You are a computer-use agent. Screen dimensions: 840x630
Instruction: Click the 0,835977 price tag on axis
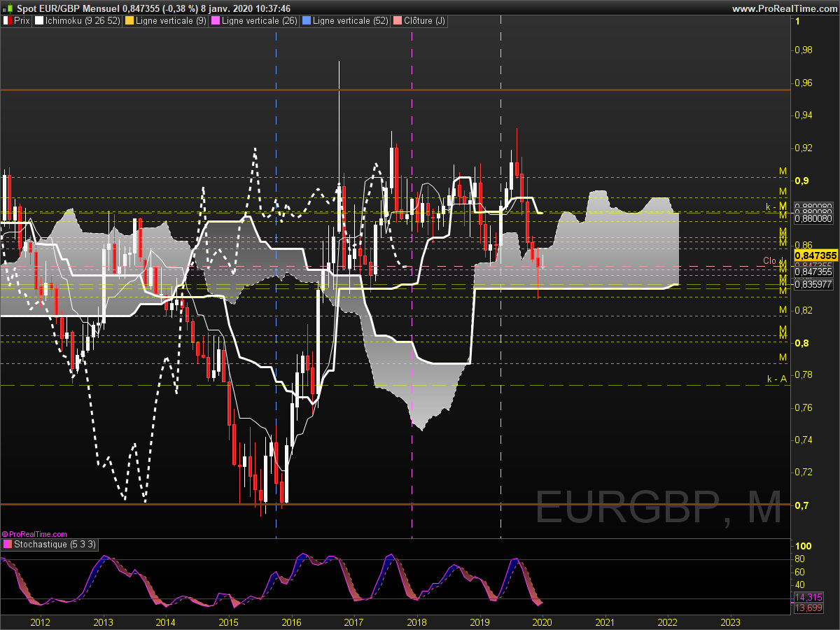pos(813,284)
